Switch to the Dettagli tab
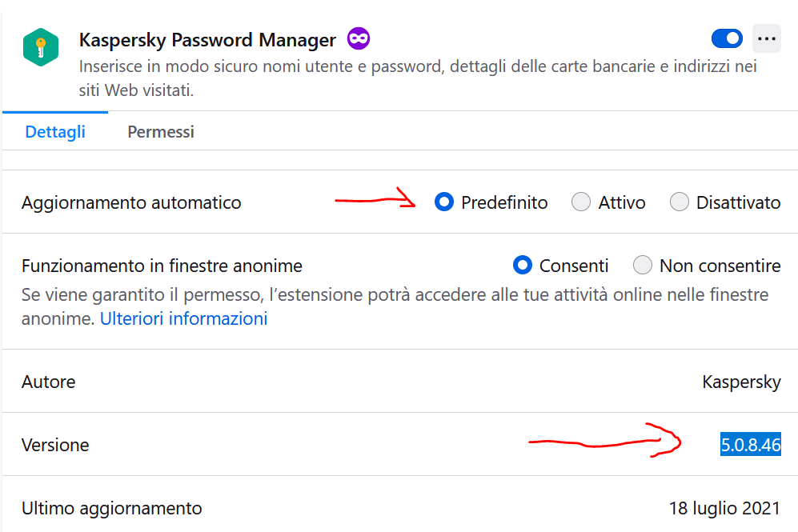 (x=55, y=132)
